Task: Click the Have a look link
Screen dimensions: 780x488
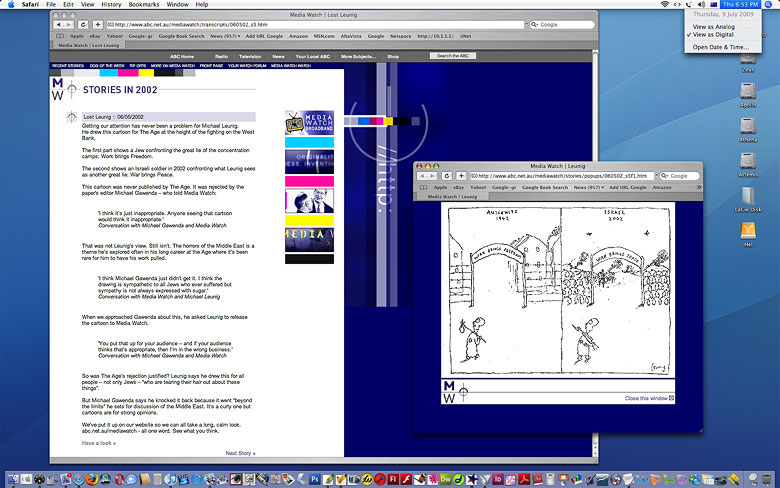Action: [x=98, y=443]
